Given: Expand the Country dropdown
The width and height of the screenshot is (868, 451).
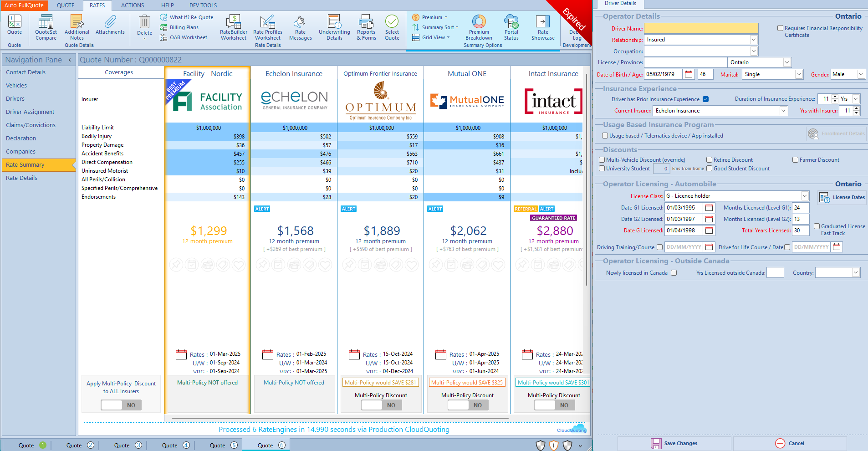Looking at the screenshot, I should tap(856, 272).
